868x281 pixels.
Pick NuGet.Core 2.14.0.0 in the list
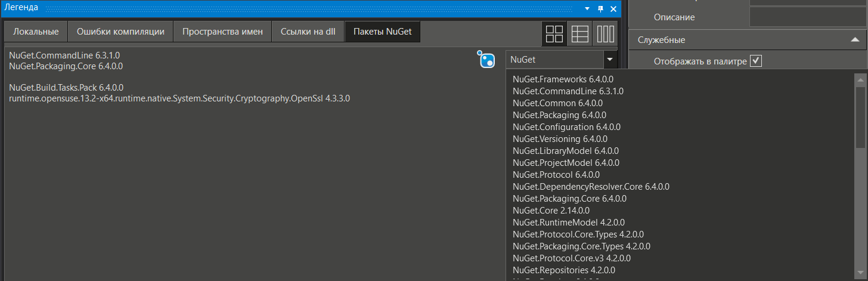click(x=551, y=210)
